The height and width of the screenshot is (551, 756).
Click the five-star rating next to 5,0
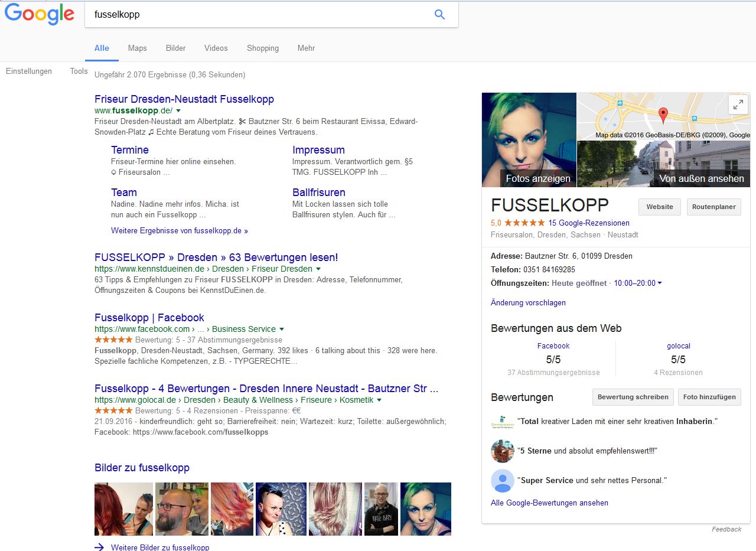(x=524, y=223)
